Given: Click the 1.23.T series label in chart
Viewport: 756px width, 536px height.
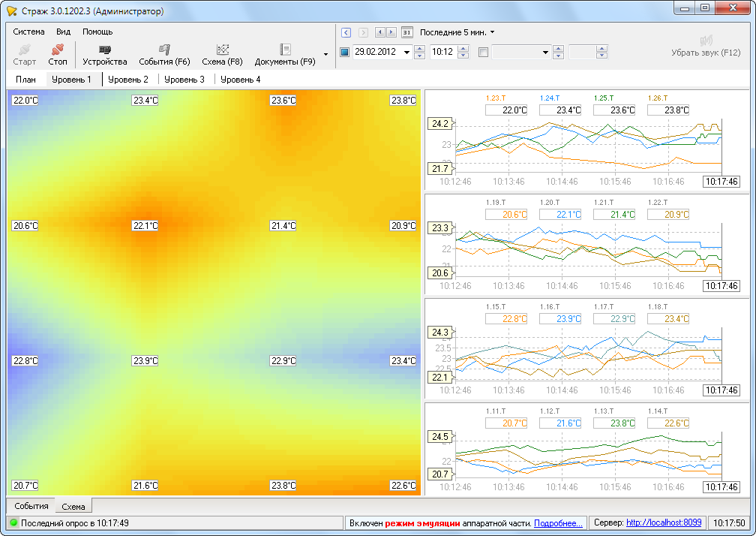Looking at the screenshot, I should click(x=496, y=98).
